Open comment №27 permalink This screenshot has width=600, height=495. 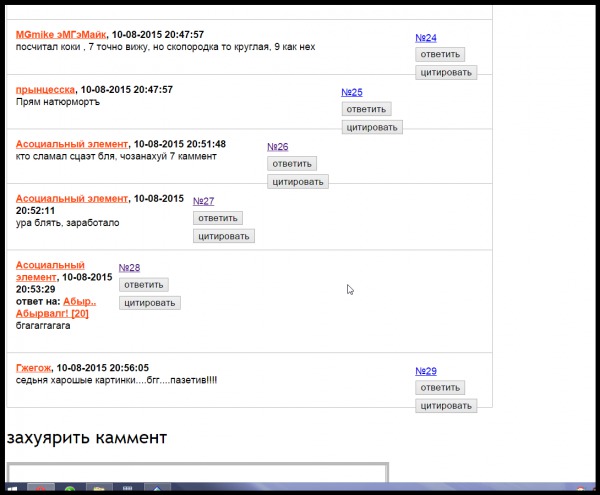click(203, 201)
